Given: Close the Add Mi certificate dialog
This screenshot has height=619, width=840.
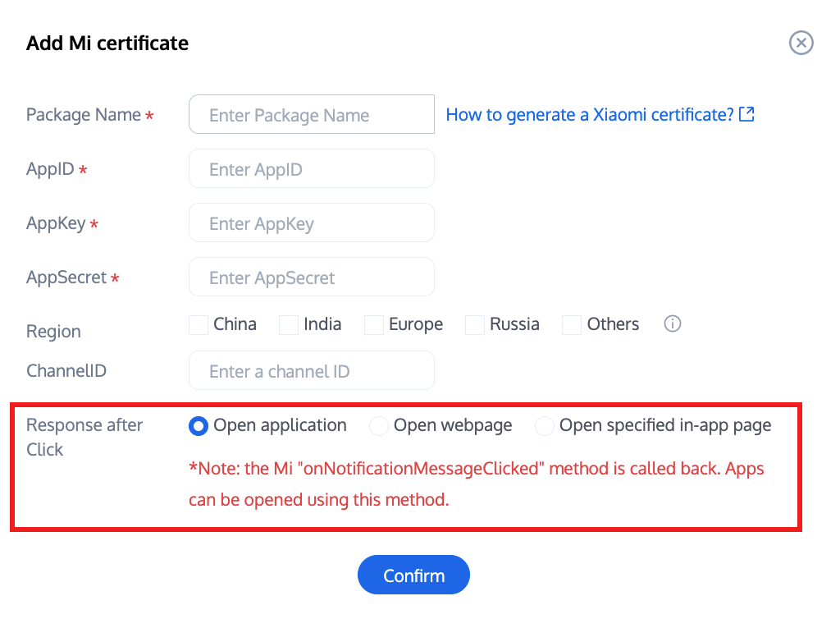Looking at the screenshot, I should point(801,43).
